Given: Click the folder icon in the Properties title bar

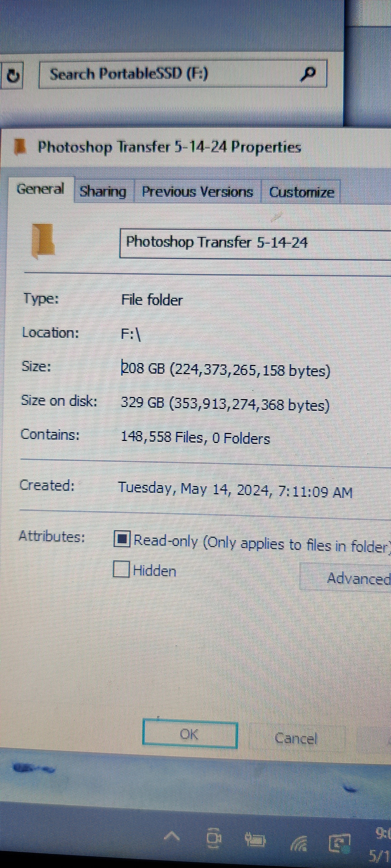Looking at the screenshot, I should pos(20,147).
